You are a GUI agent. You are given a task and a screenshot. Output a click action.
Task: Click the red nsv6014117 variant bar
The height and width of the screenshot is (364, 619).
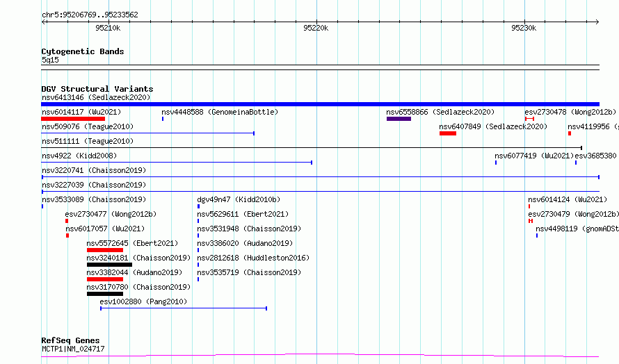73,119
